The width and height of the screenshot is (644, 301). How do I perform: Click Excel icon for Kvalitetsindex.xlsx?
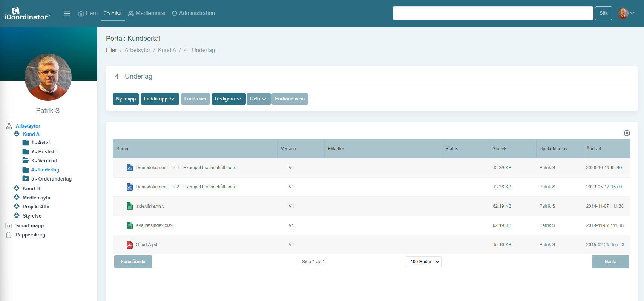coord(130,225)
